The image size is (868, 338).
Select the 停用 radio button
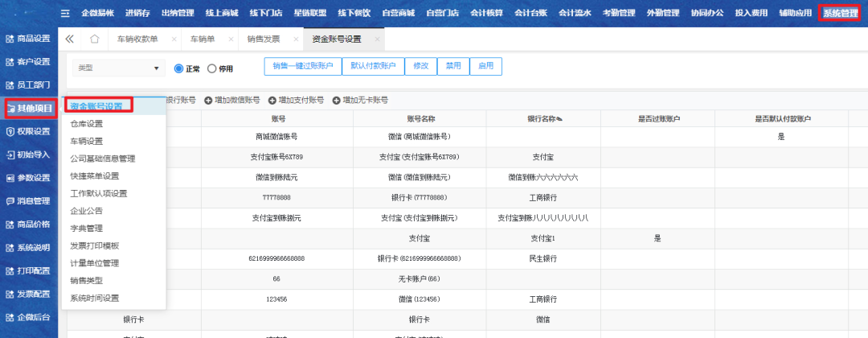(x=212, y=69)
